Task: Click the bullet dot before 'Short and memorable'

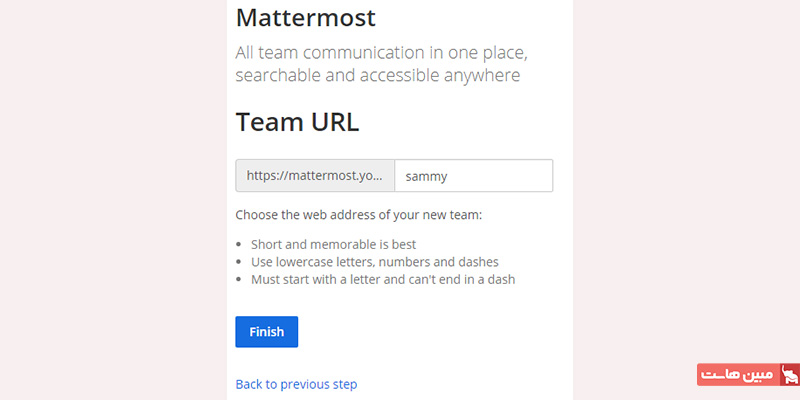Action: (x=239, y=245)
